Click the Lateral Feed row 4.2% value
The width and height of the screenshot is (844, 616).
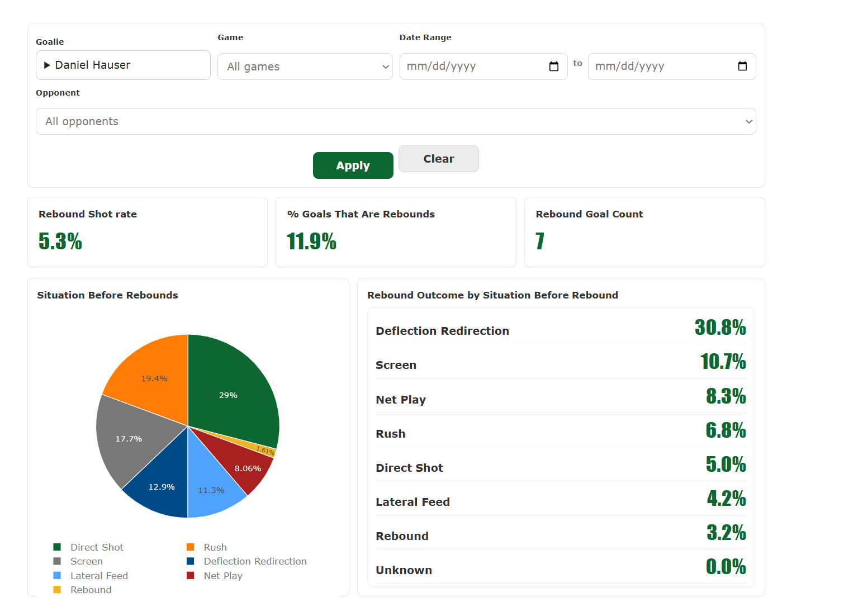coord(726,498)
